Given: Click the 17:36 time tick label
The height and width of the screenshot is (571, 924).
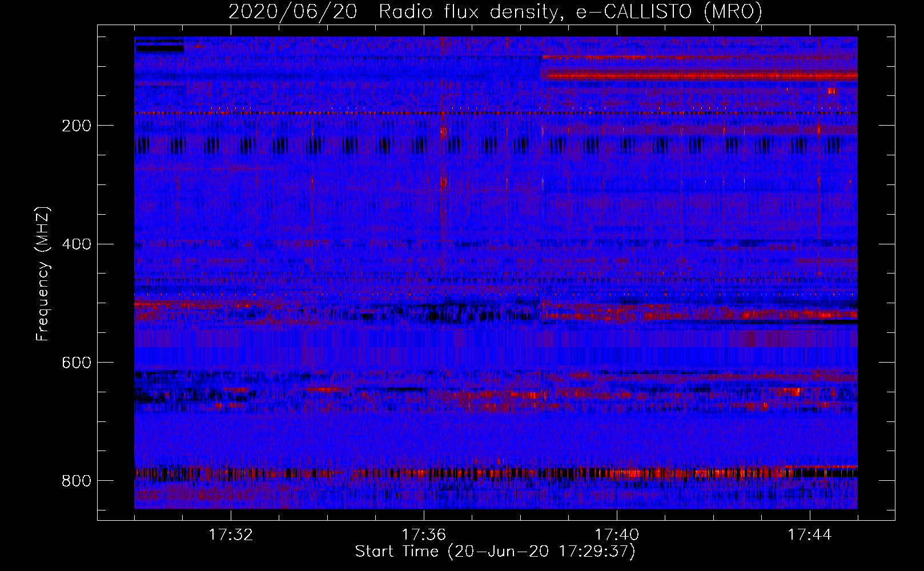Looking at the screenshot, I should [x=424, y=534].
